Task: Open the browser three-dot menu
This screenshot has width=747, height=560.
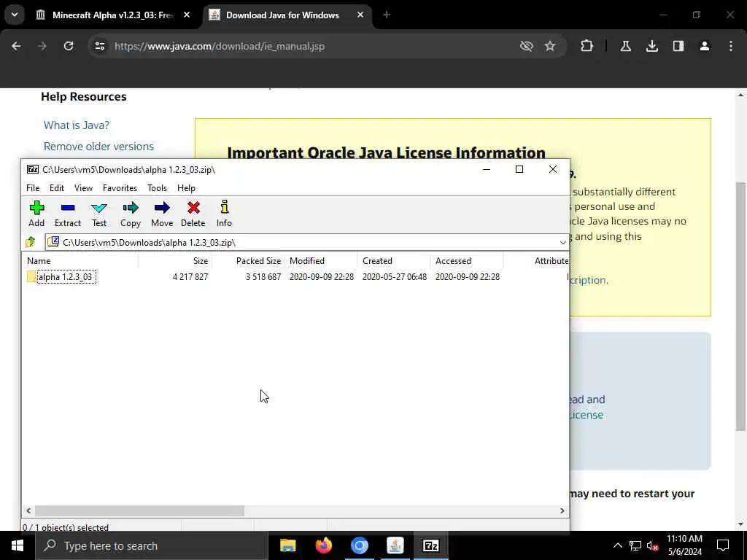Action: (x=731, y=46)
